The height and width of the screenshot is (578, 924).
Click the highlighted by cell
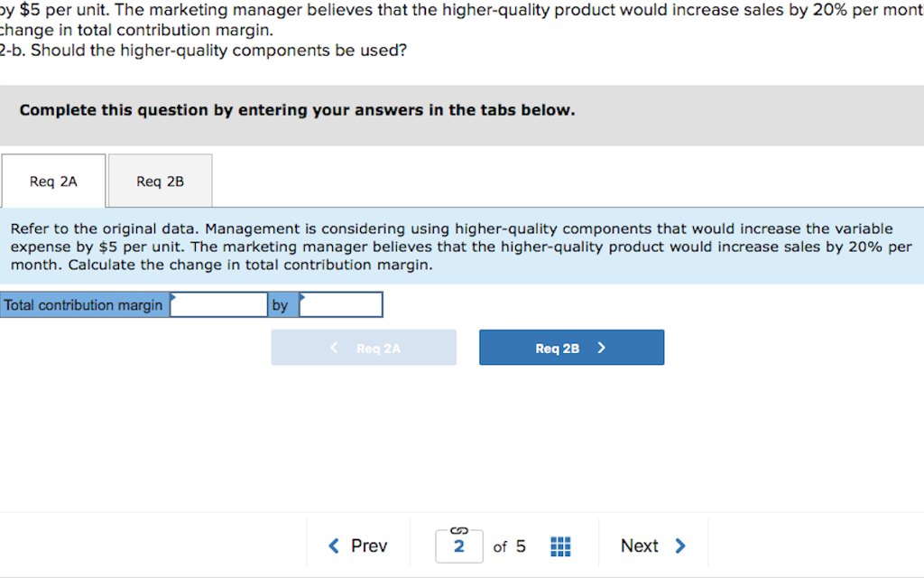click(x=280, y=304)
